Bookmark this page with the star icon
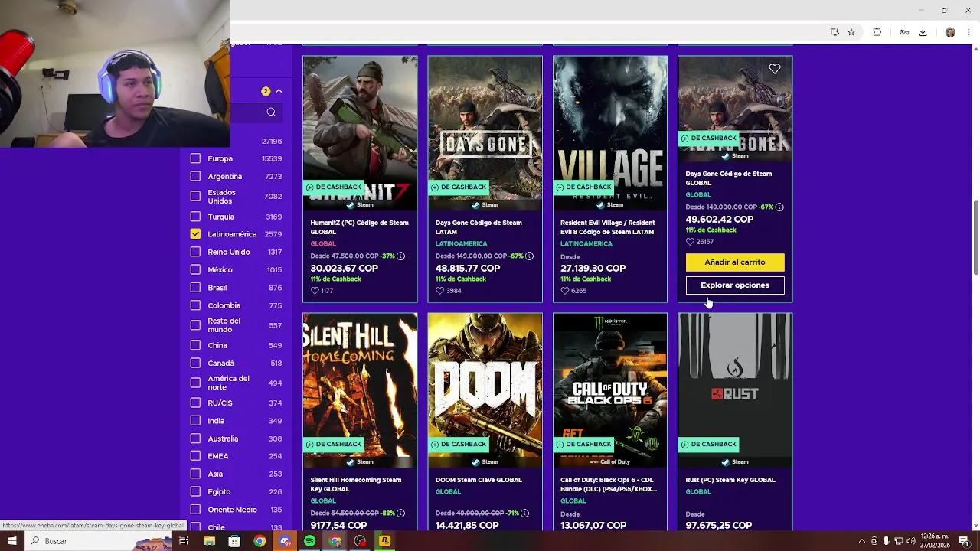The width and height of the screenshot is (980, 551). (851, 32)
